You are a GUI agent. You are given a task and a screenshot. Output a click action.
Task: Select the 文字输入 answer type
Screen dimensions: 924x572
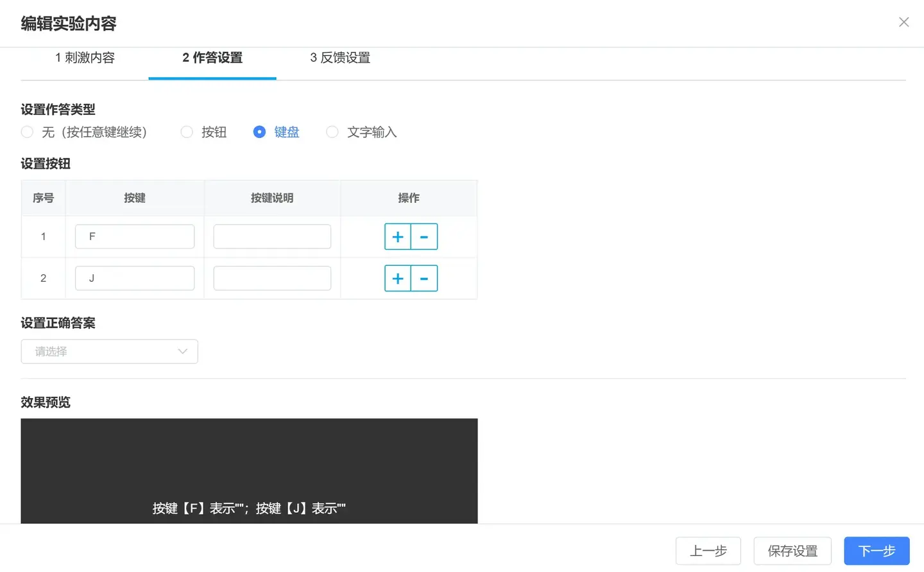pyautogui.click(x=362, y=132)
